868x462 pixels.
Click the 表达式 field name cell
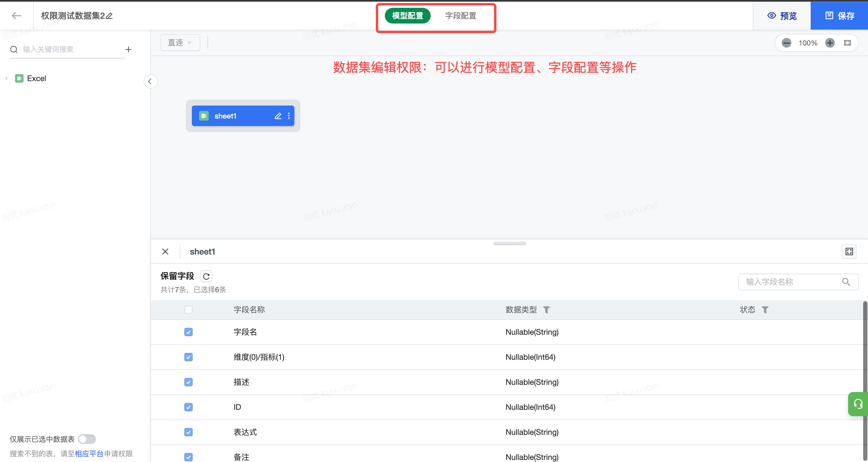click(x=245, y=432)
